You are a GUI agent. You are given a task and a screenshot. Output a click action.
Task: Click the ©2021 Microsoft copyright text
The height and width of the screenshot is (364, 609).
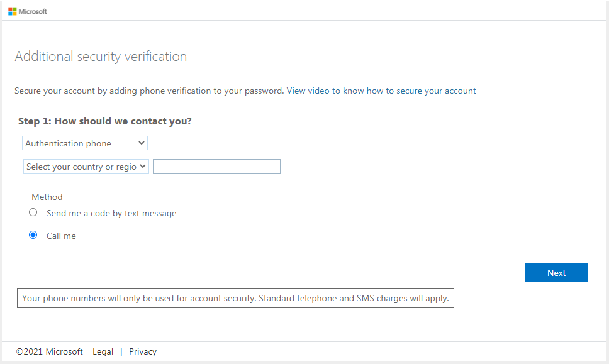[x=50, y=351]
